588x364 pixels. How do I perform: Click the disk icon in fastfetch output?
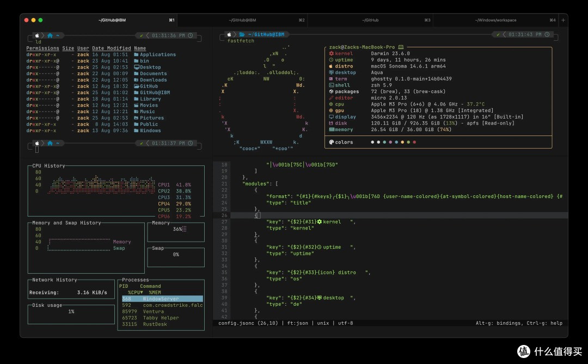331,124
